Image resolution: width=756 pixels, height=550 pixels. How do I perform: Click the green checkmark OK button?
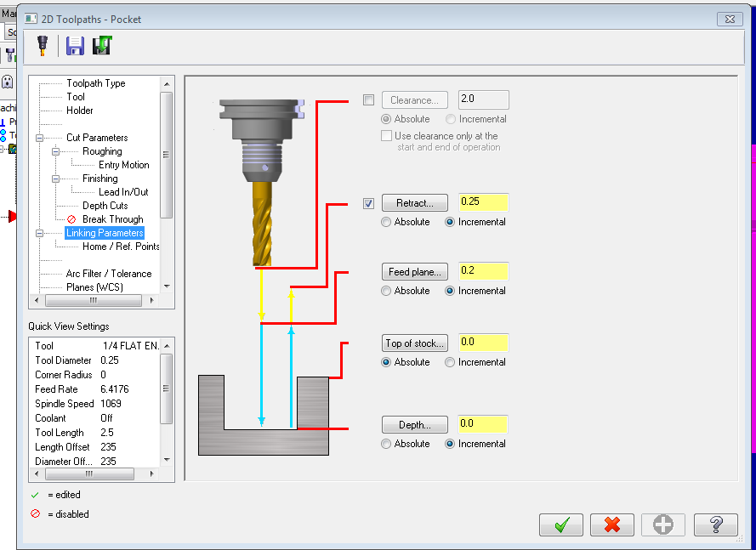click(x=560, y=525)
